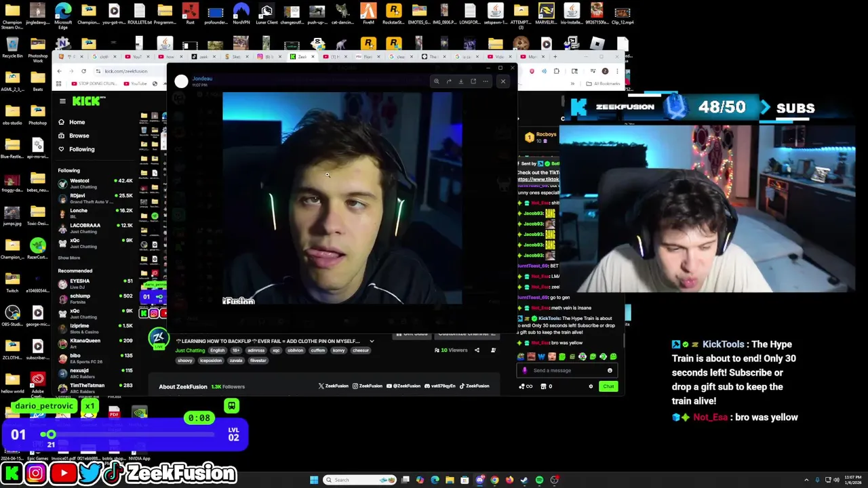Open the NordVPN desktop icon
Image resolution: width=868 pixels, height=488 pixels.
pyautogui.click(x=241, y=14)
